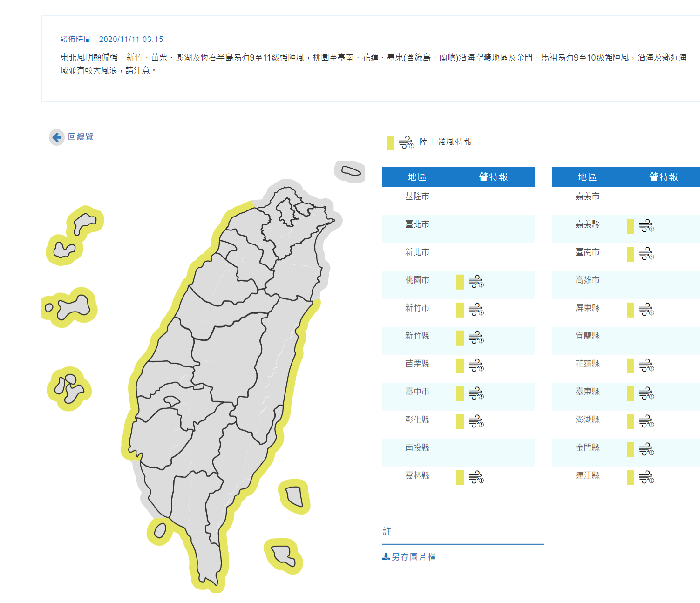Viewport: 700px width, 603px height.
Task: Click the Green Island islet on the map
Action: click(294, 496)
